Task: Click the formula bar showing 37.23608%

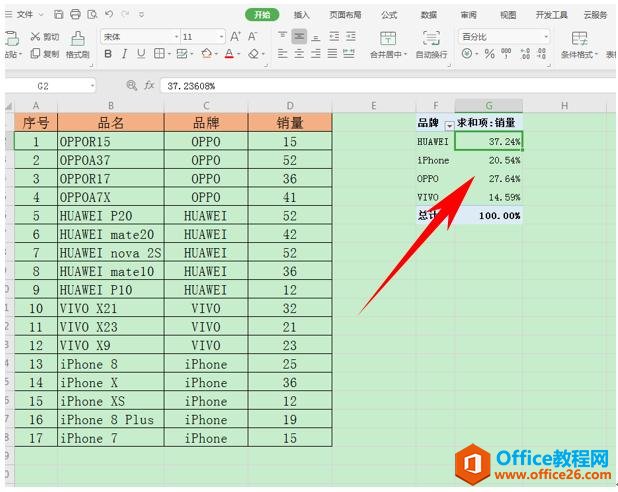Action: 388,86
